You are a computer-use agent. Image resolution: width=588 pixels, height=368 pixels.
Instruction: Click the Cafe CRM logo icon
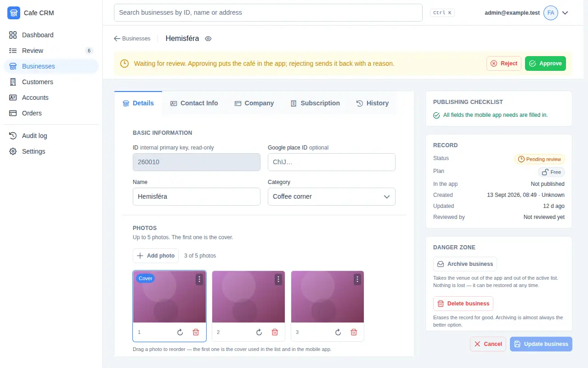coord(14,13)
